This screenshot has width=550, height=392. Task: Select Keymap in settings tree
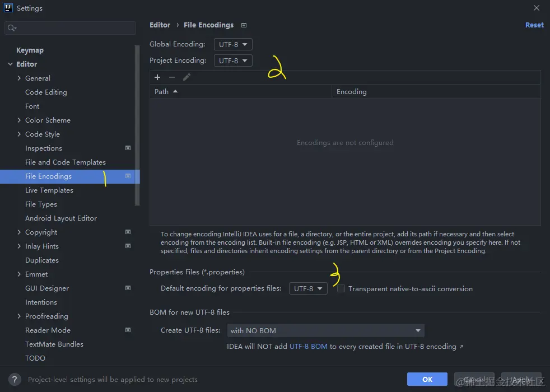tap(30, 50)
